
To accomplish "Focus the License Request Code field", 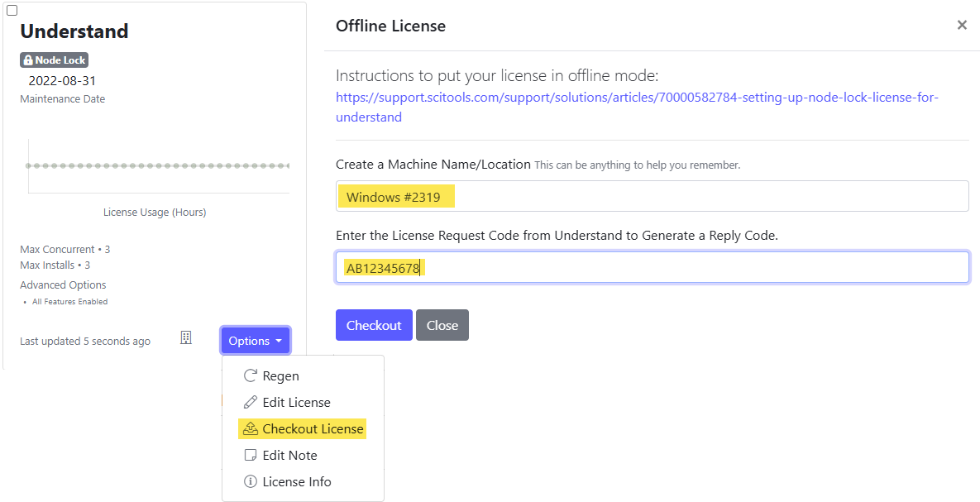I will 652,268.
